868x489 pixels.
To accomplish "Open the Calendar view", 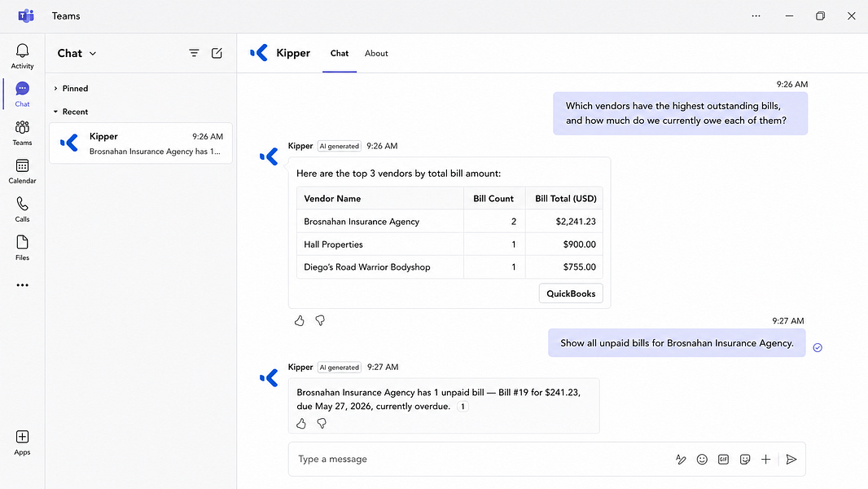I will (x=22, y=171).
